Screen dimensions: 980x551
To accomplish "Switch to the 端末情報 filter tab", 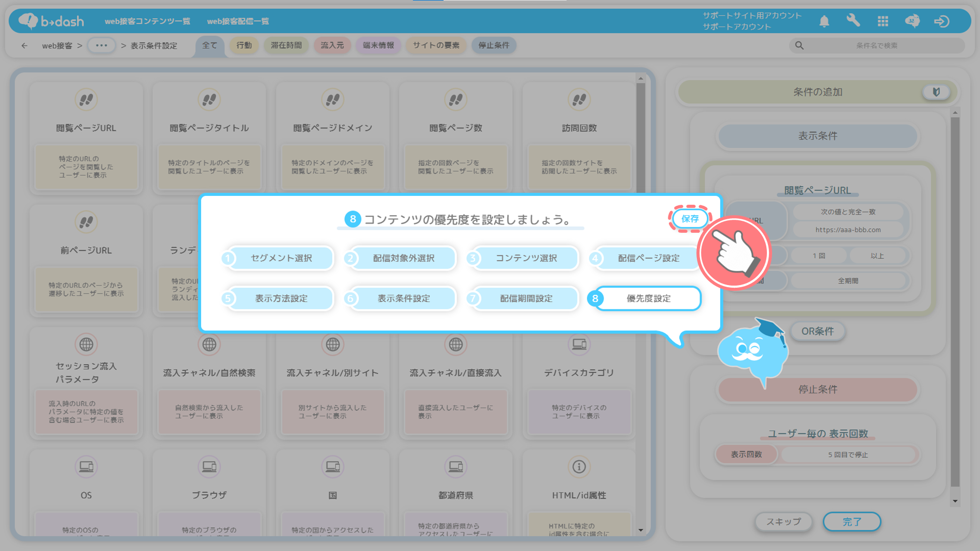I will coord(379,46).
